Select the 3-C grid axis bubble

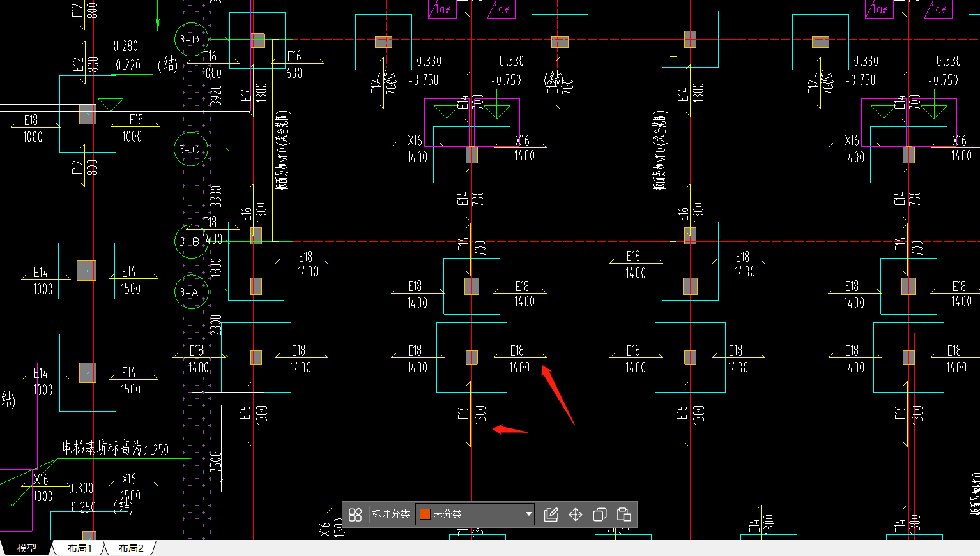pos(191,149)
